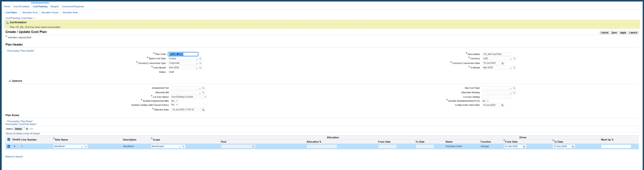Click the Allocation % field
The height and width of the screenshot is (170, 644).
pyautogui.click(x=322, y=147)
